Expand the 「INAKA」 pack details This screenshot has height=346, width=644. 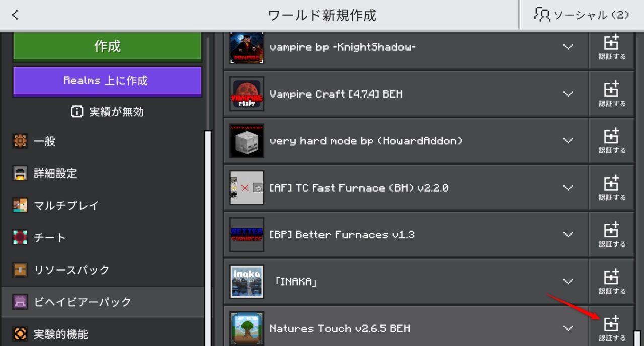pyautogui.click(x=568, y=282)
